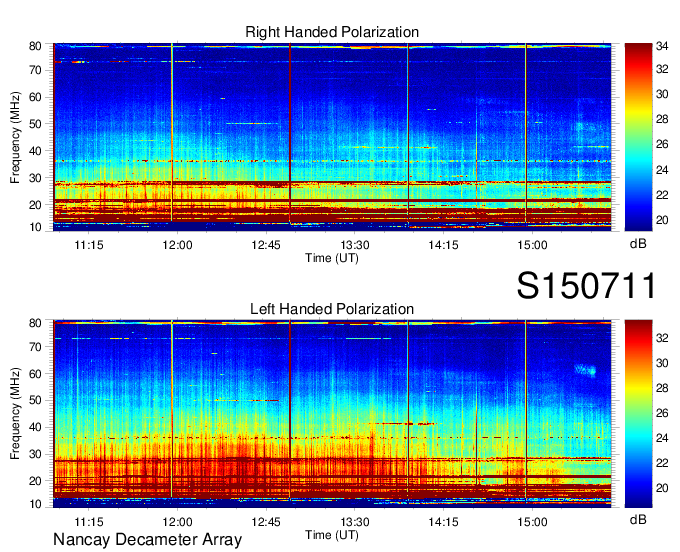Click the 13:30 time tick under the Left Handed plot
The image size is (680, 552).
[x=355, y=522]
